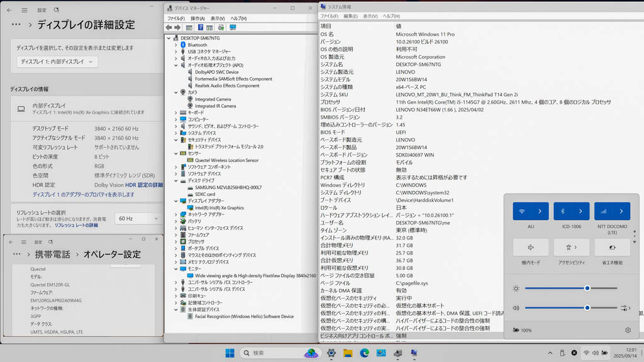Open Device Manager 表示(V) menu

point(218,18)
